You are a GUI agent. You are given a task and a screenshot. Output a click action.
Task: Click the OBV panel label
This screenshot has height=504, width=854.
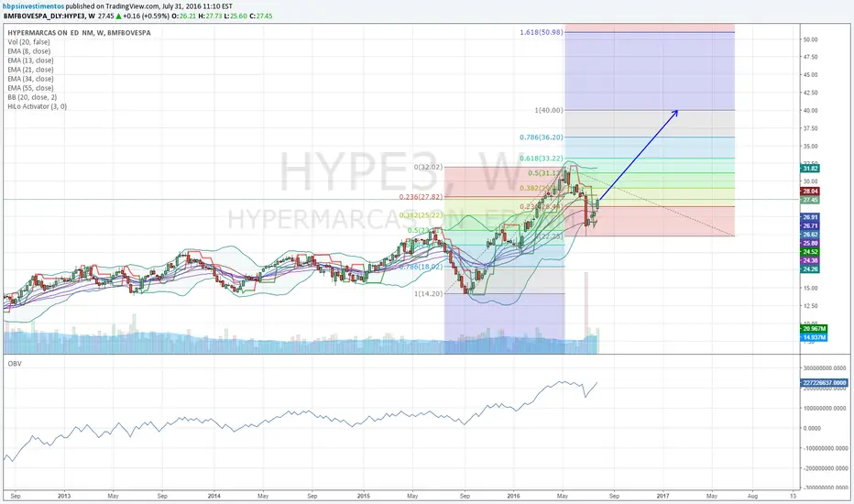15,364
